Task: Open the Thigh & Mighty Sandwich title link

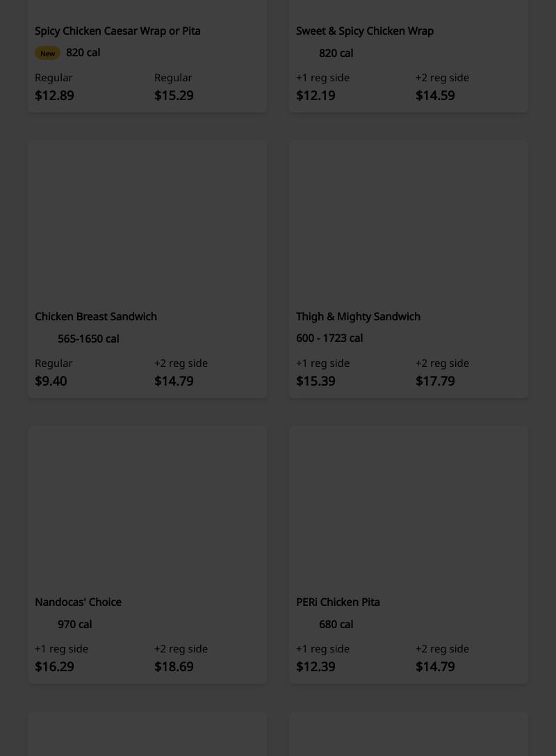Action: (358, 316)
